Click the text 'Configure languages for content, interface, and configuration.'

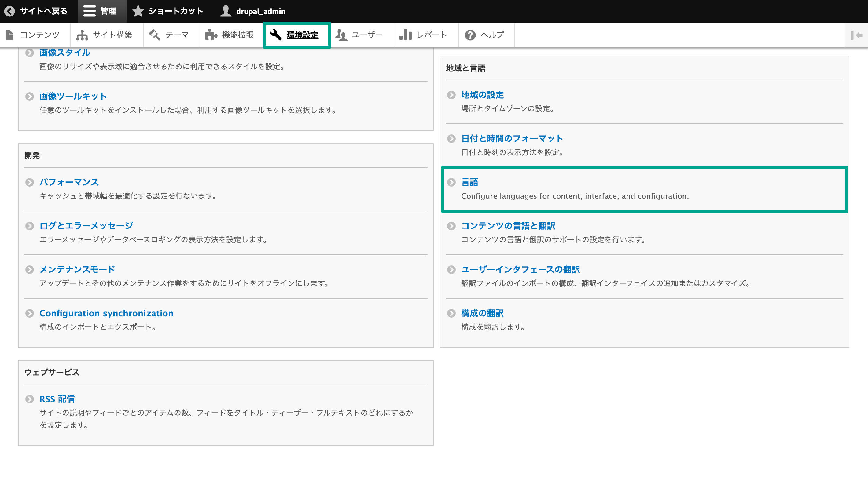(575, 196)
